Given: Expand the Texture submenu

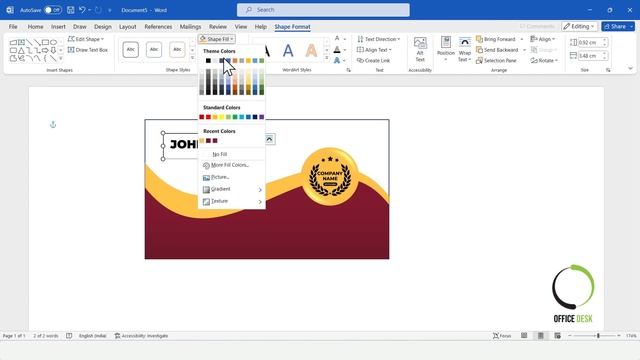Looking at the screenshot, I should tap(232, 201).
